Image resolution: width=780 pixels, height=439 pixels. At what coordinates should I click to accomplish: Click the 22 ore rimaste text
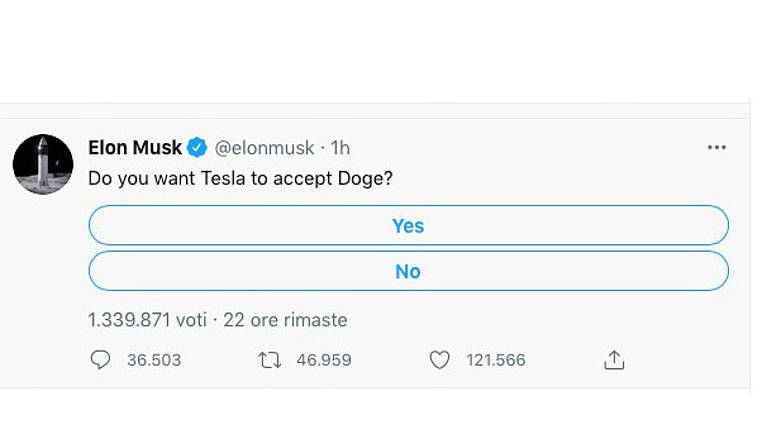pos(285,320)
